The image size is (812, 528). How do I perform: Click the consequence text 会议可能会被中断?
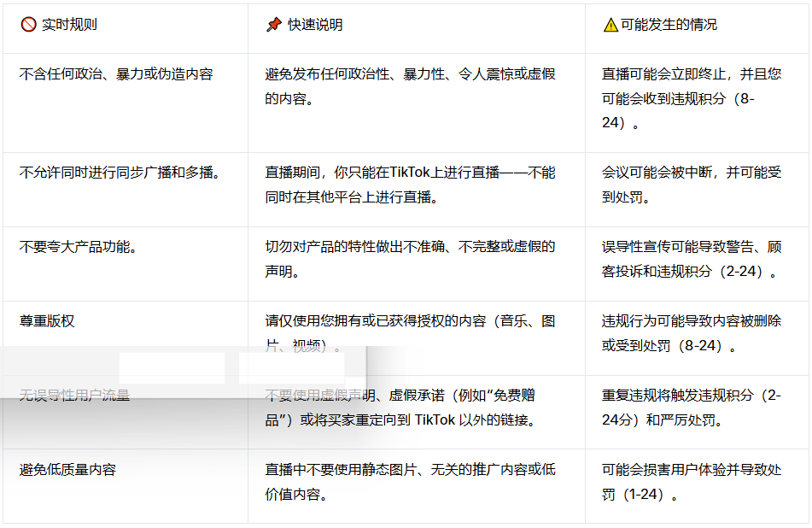[691, 185]
